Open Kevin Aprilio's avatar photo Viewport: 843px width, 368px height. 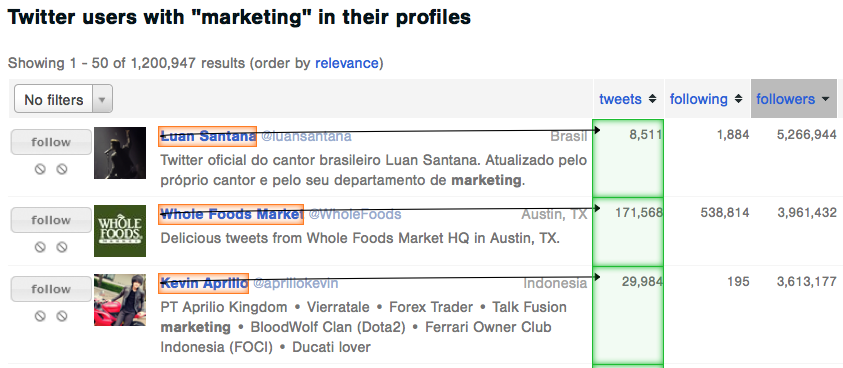[120, 300]
